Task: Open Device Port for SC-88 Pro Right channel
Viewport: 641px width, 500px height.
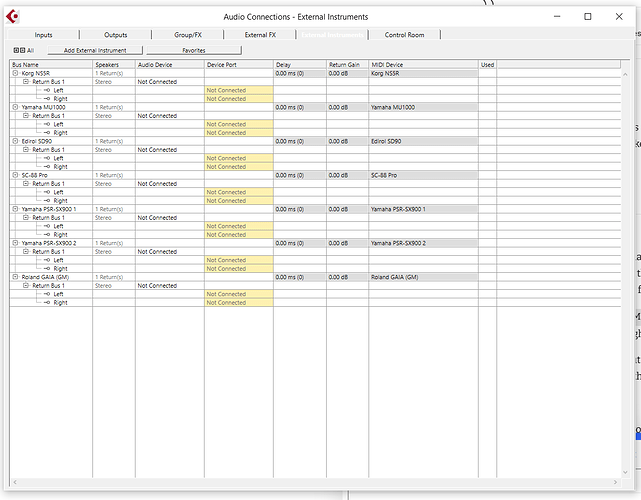Action: tap(239, 201)
